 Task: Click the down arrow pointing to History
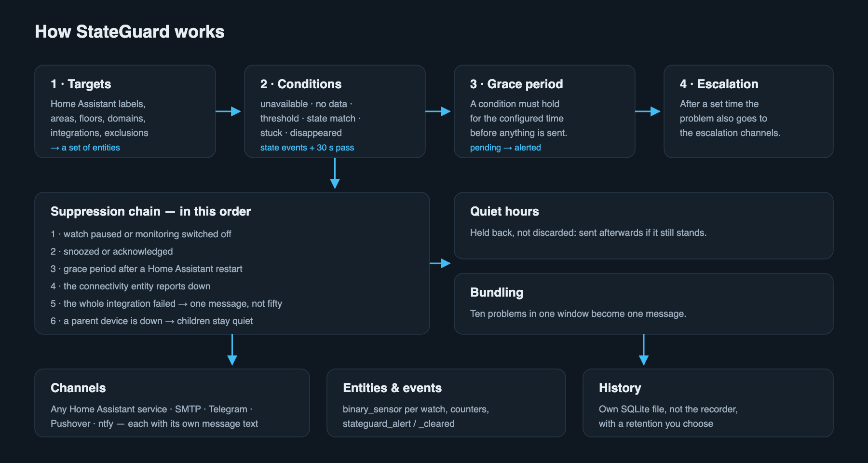click(x=643, y=350)
